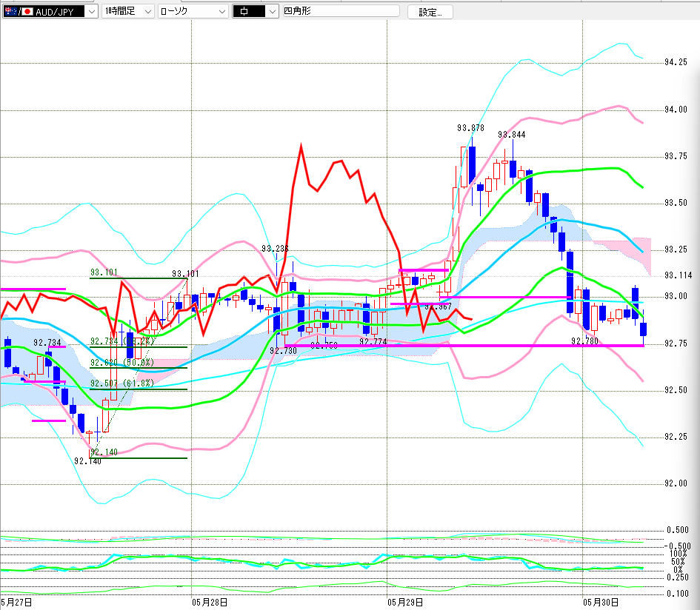Click the 93.50 price axis label
The image size is (700, 610).
coord(676,203)
